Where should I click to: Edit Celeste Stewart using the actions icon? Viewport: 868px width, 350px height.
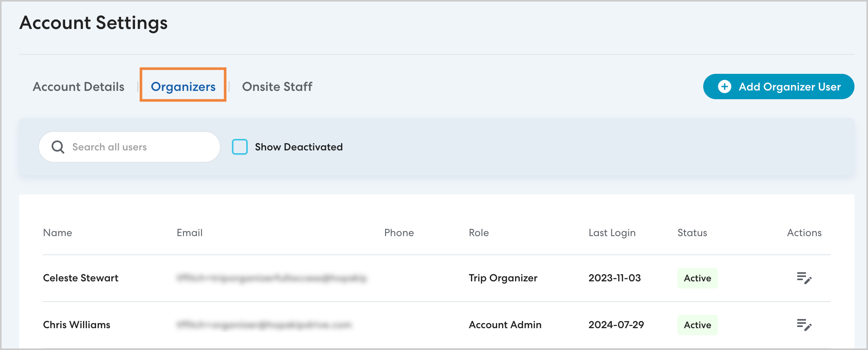coord(804,278)
